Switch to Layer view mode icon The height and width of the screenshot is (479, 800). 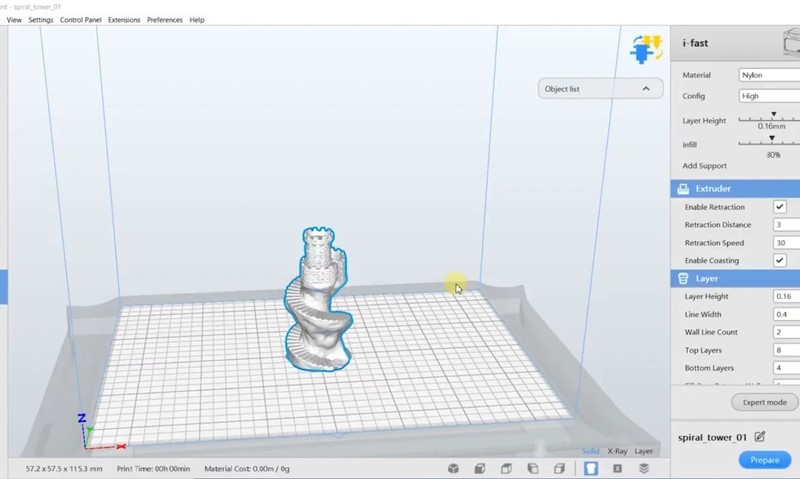click(644, 468)
